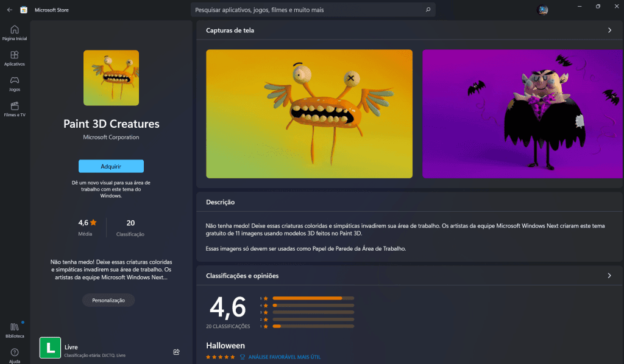Click the search magnifier icon
Viewport: 624px width, 364px height.
pos(428,10)
